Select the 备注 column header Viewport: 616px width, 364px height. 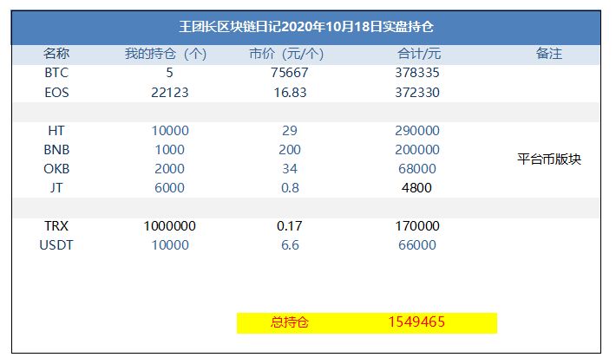pyautogui.click(x=549, y=54)
